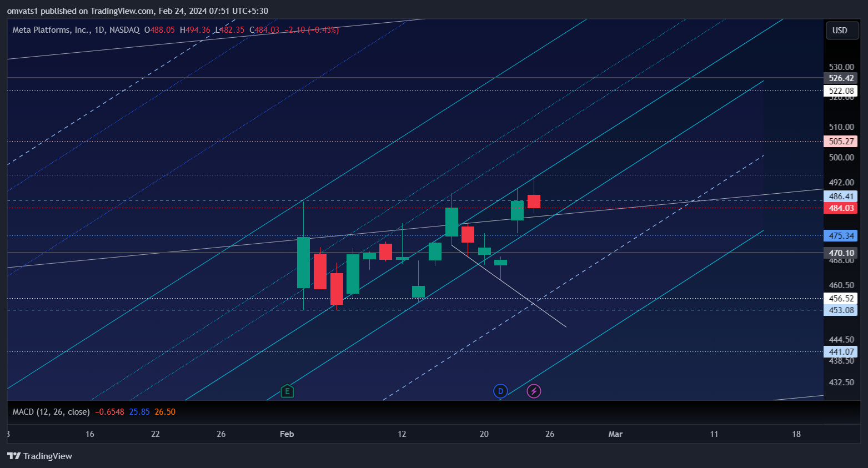Click the 432.50 price scale value
Viewport: 868px width, 468px height.
point(841,383)
